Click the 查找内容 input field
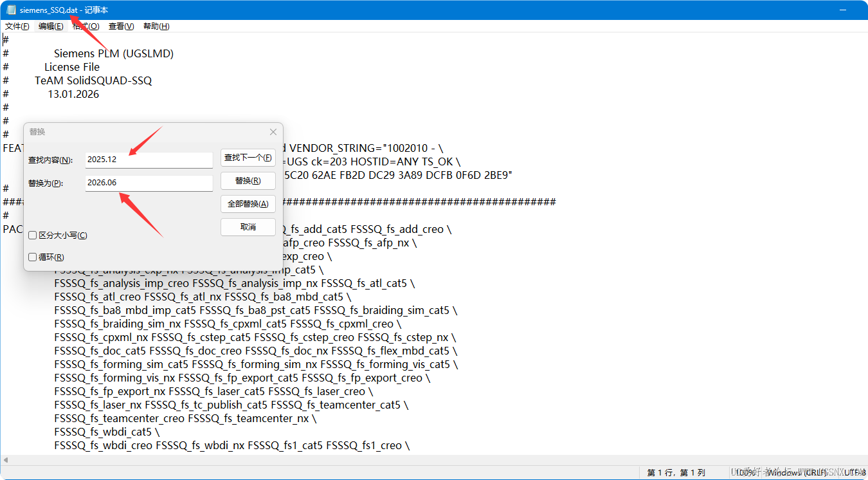868x480 pixels. 149,160
